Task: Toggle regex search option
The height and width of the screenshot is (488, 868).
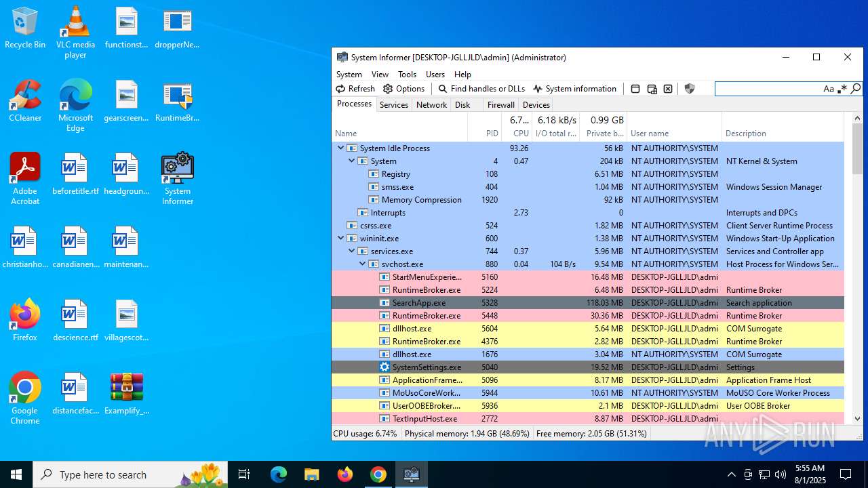Action: click(842, 89)
